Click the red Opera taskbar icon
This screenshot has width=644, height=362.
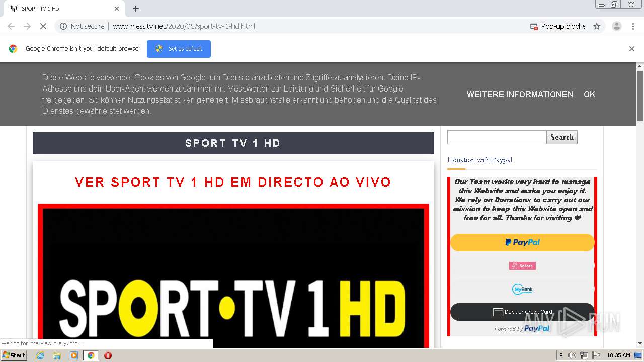tap(108, 355)
